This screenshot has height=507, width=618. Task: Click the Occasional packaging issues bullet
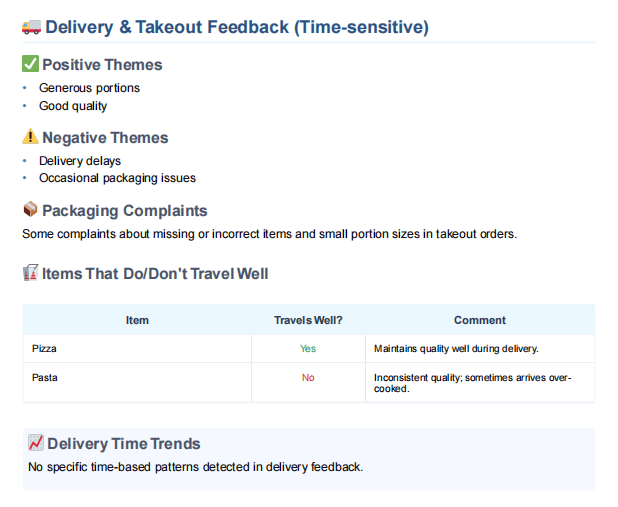point(117,178)
